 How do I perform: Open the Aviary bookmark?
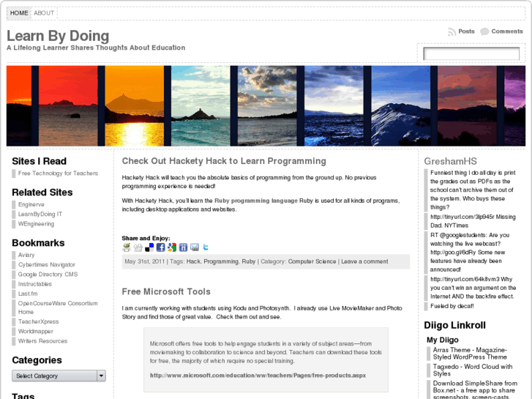(26, 255)
